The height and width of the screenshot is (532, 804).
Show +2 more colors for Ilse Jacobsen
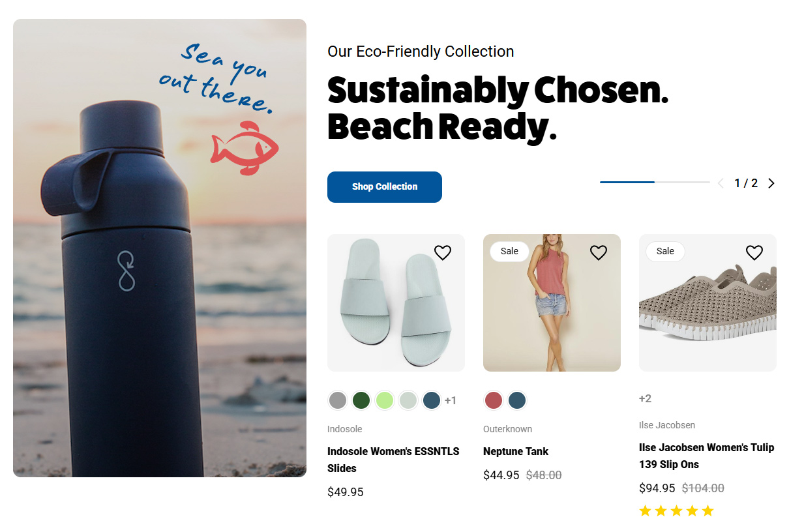(x=645, y=398)
